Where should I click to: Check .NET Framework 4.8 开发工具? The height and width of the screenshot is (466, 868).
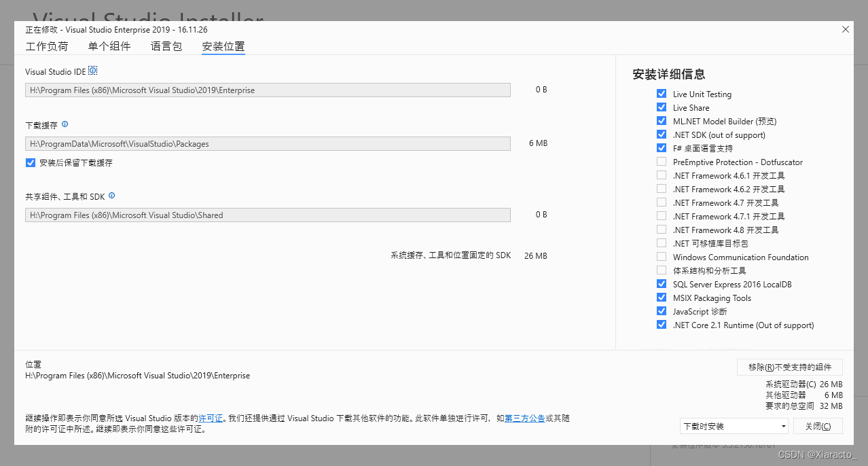(x=662, y=229)
